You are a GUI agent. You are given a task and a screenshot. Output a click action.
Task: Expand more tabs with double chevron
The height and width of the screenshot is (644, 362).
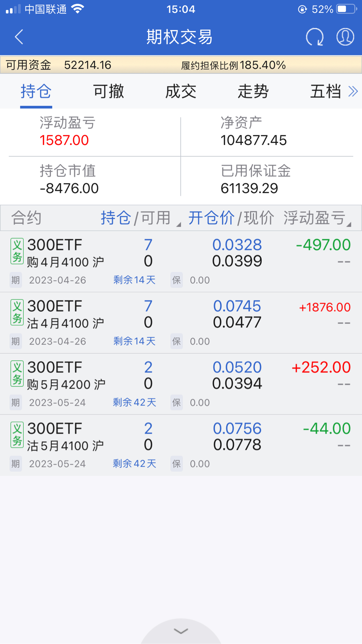click(x=353, y=91)
